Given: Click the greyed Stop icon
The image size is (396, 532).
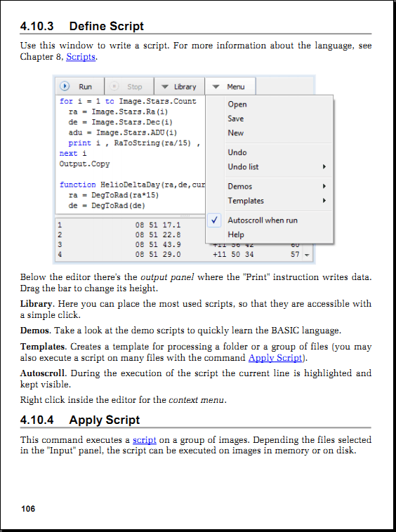Looking at the screenshot, I should [x=114, y=86].
